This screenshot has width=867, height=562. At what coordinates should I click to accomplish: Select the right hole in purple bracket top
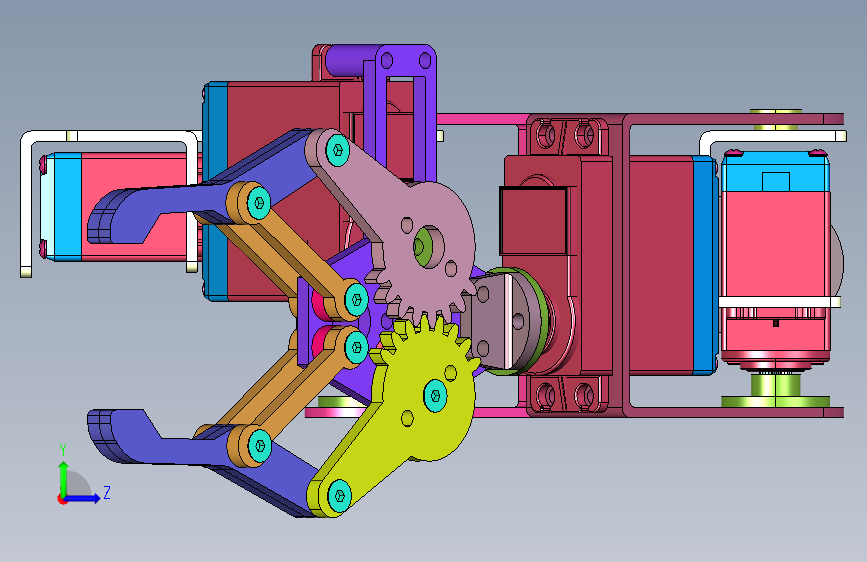pyautogui.click(x=425, y=60)
